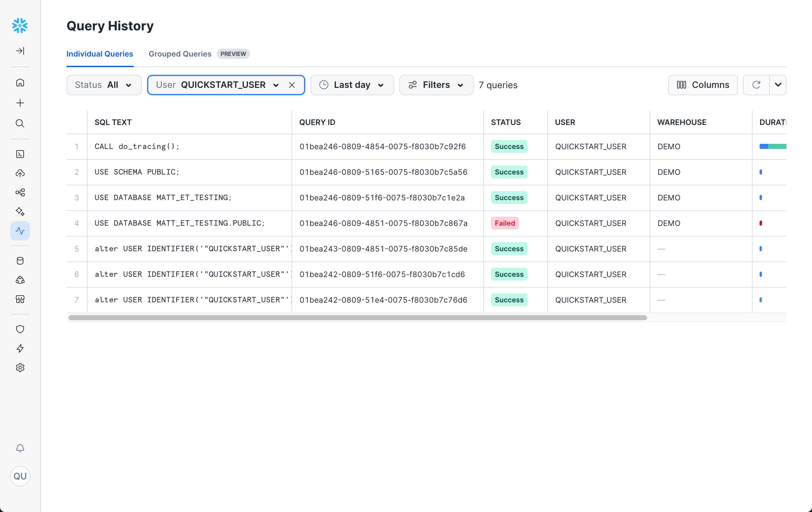
Task: Open the governance shield icon
Action: tap(20, 329)
